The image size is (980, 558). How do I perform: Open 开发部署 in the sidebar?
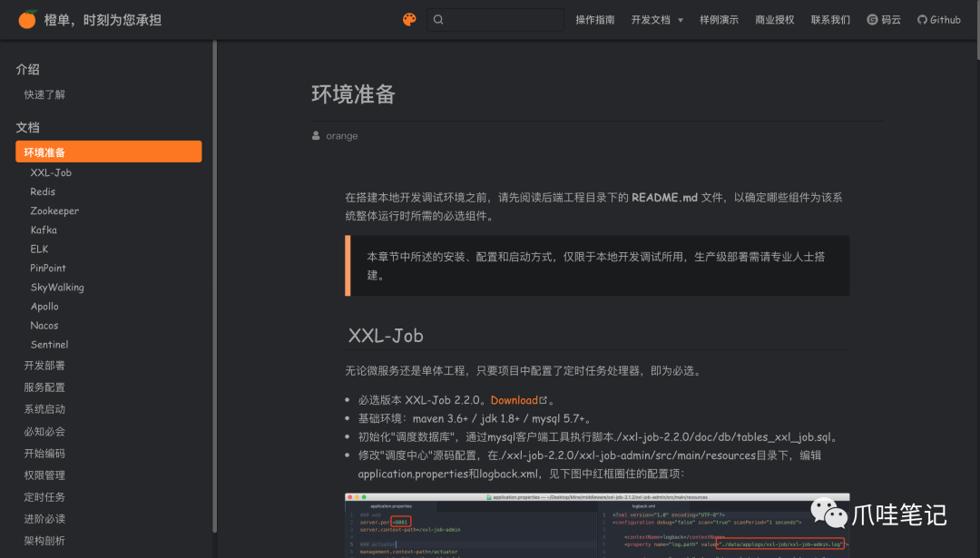pos(44,366)
